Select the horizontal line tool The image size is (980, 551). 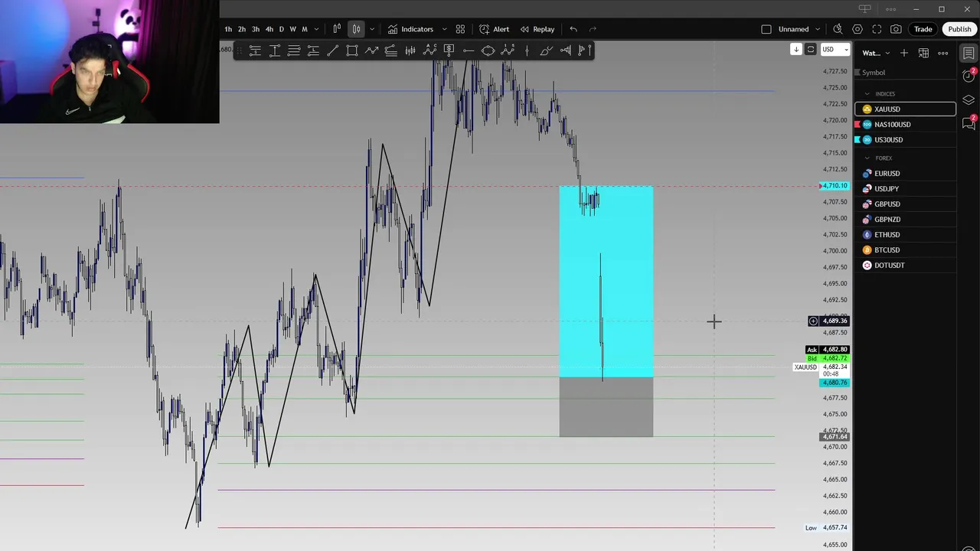coord(469,51)
